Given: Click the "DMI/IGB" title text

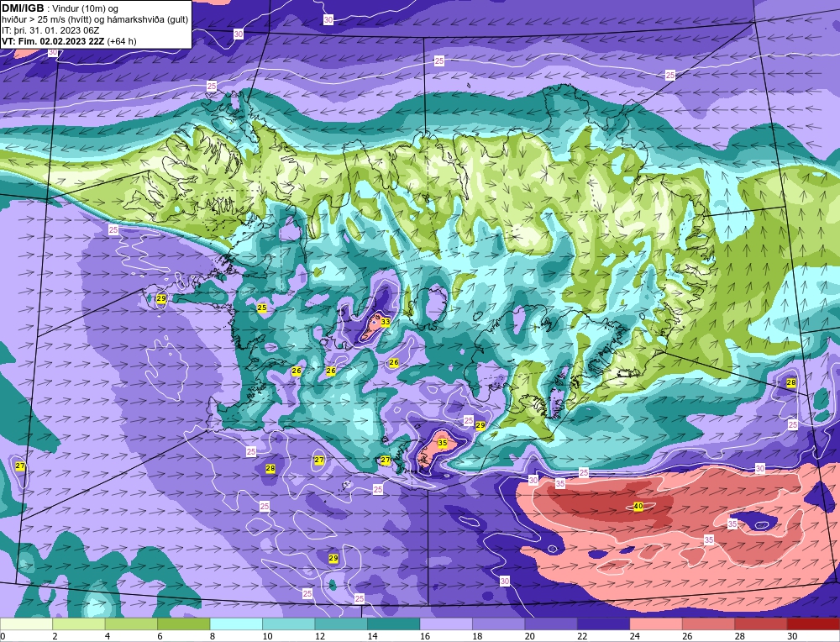Looking at the screenshot, I should [23, 8].
